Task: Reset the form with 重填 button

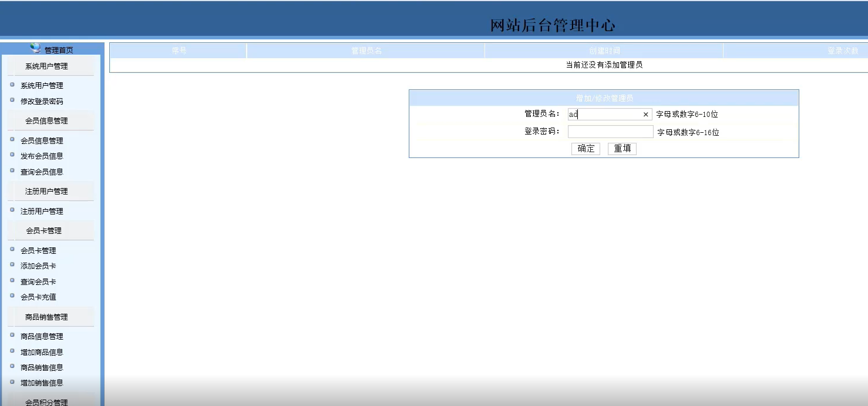Action: click(x=622, y=149)
